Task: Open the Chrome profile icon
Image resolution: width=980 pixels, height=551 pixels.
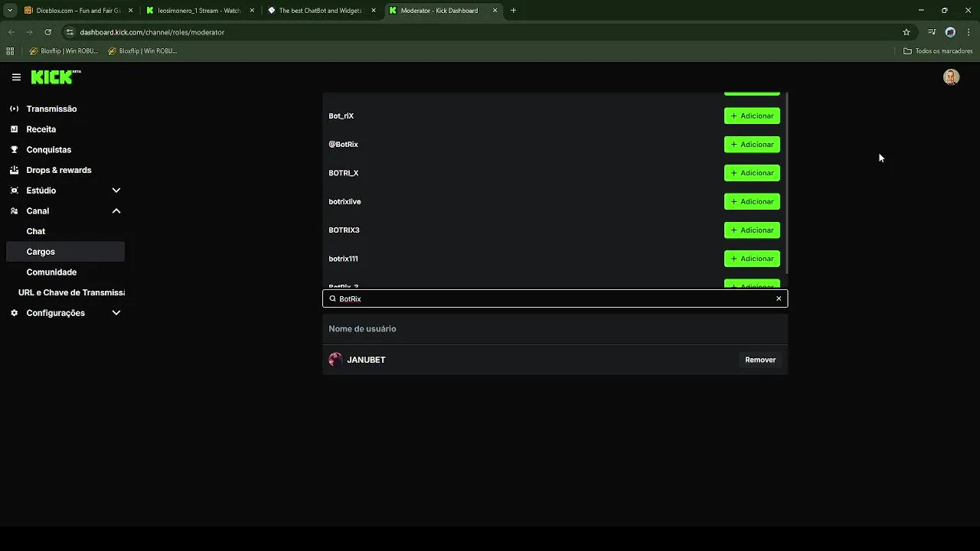Action: 950,32
